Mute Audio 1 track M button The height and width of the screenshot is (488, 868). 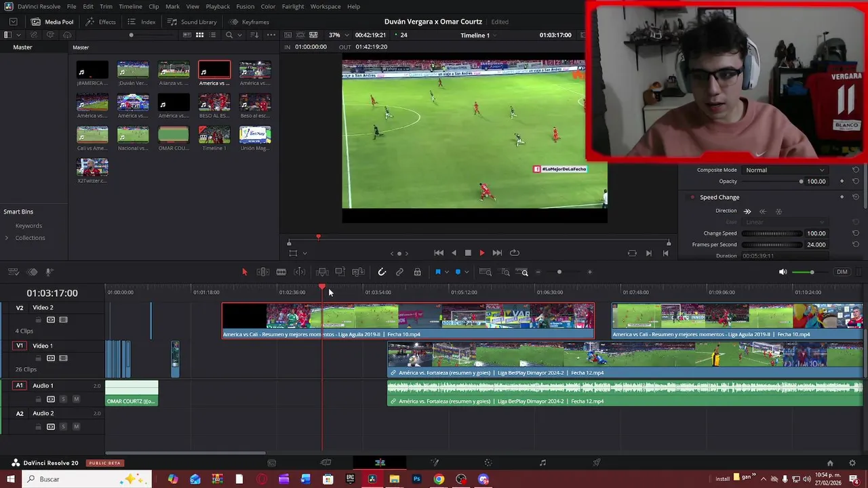coord(76,399)
